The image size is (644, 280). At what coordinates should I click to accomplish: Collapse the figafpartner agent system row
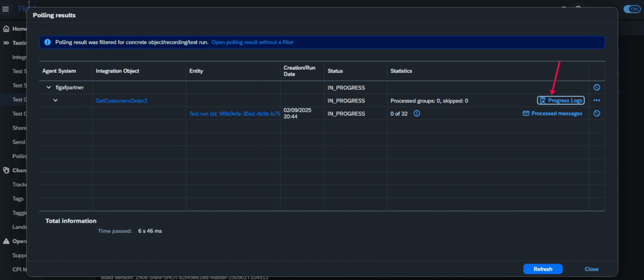point(49,87)
